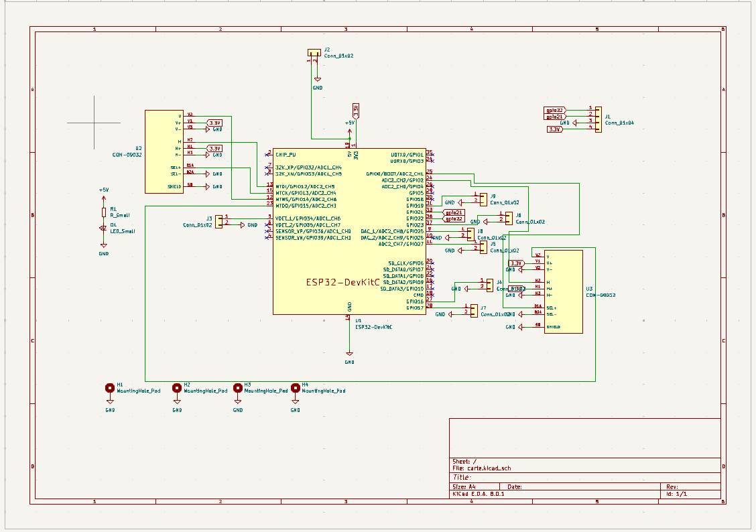
Task: Click the Title field in the title block
Action: tap(462, 477)
